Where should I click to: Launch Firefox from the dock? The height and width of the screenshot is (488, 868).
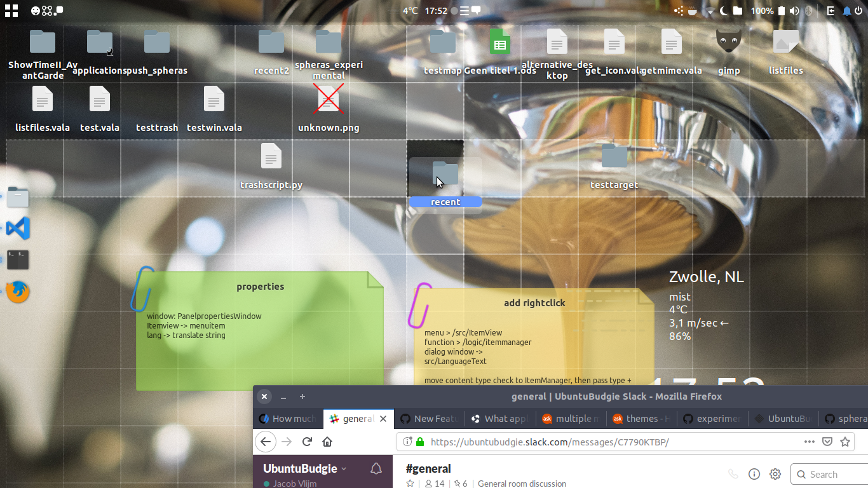(x=17, y=292)
